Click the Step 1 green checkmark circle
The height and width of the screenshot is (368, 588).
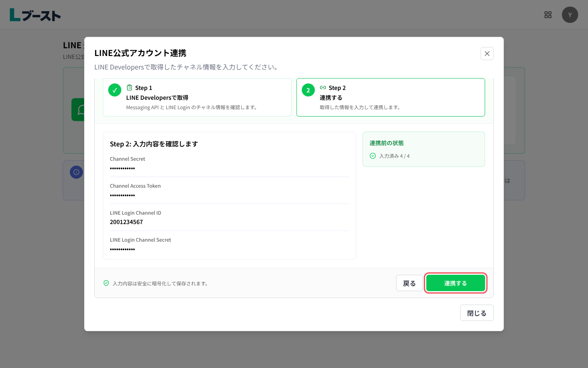pyautogui.click(x=115, y=90)
